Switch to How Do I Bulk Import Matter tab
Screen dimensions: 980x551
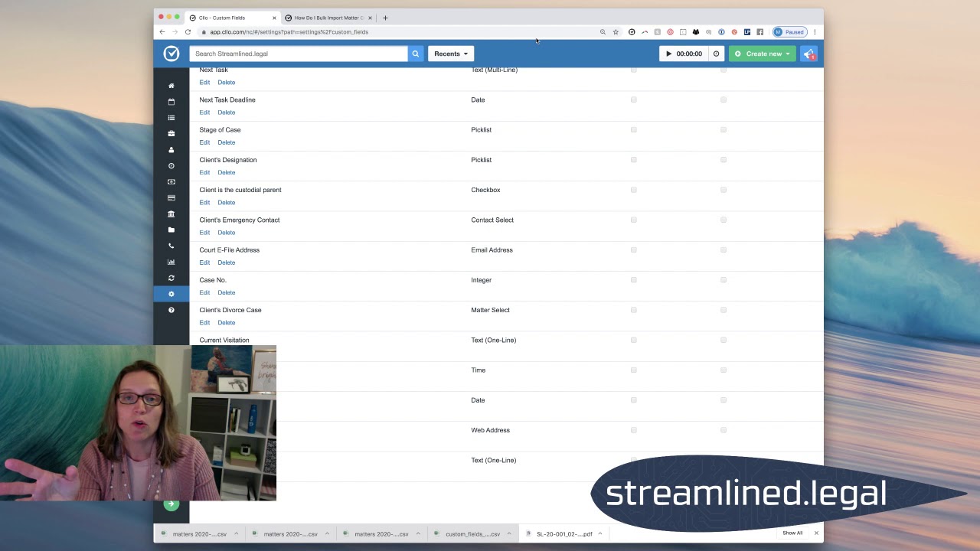(328, 18)
